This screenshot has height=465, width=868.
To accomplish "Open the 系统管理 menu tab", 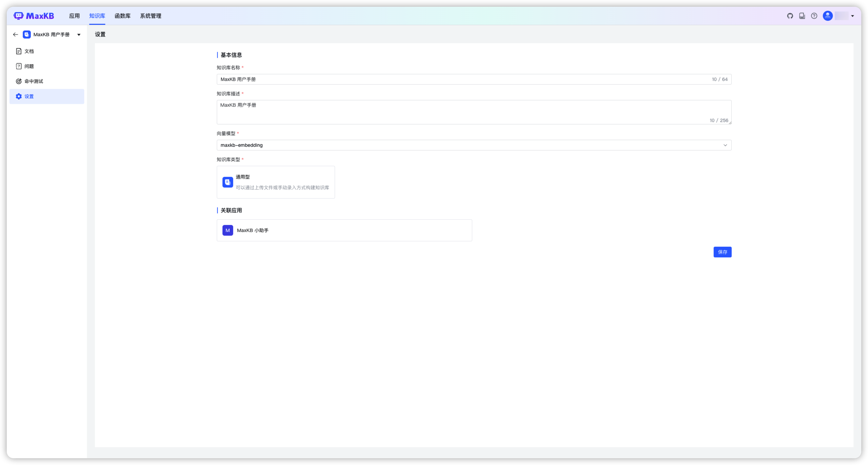I will point(150,16).
